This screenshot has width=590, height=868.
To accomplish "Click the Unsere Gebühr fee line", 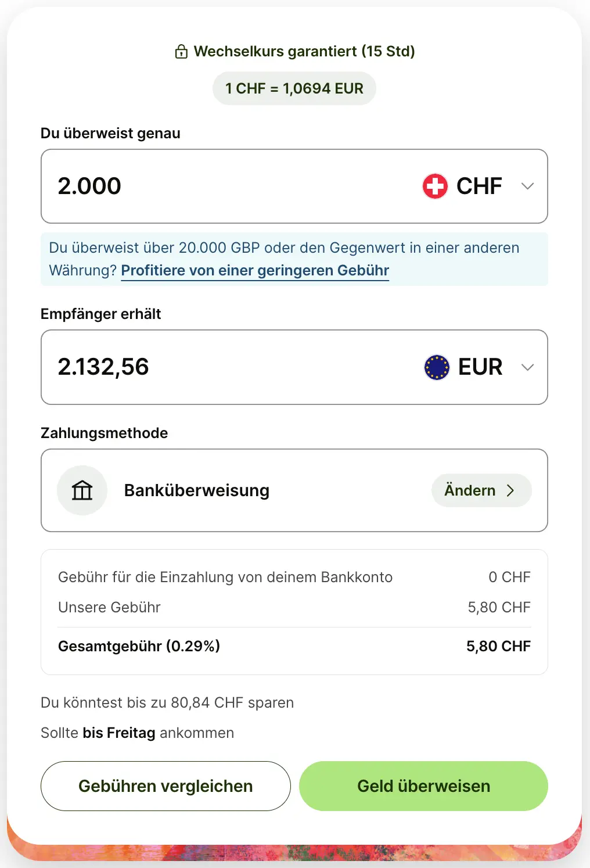I will (294, 607).
